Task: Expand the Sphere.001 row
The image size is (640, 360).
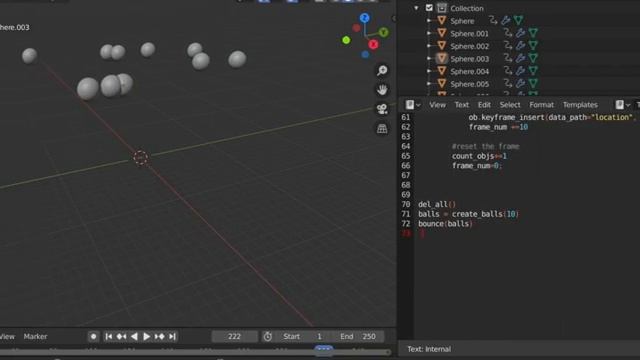Action: pyautogui.click(x=429, y=33)
